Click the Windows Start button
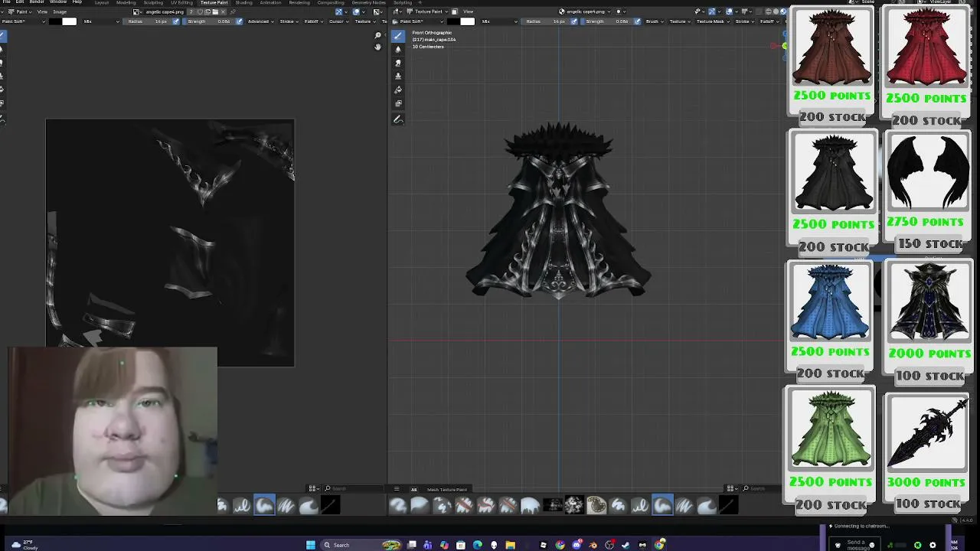Screen dimensions: 980x551 tap(310, 545)
